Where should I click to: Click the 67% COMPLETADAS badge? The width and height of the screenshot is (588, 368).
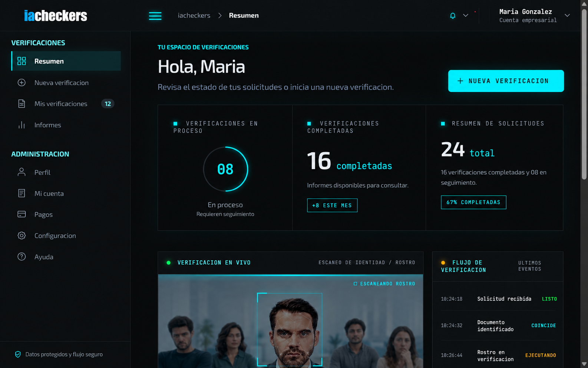(473, 202)
